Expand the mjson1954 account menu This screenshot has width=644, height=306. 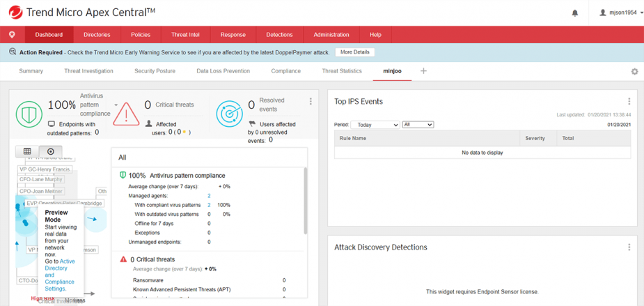pos(622,13)
